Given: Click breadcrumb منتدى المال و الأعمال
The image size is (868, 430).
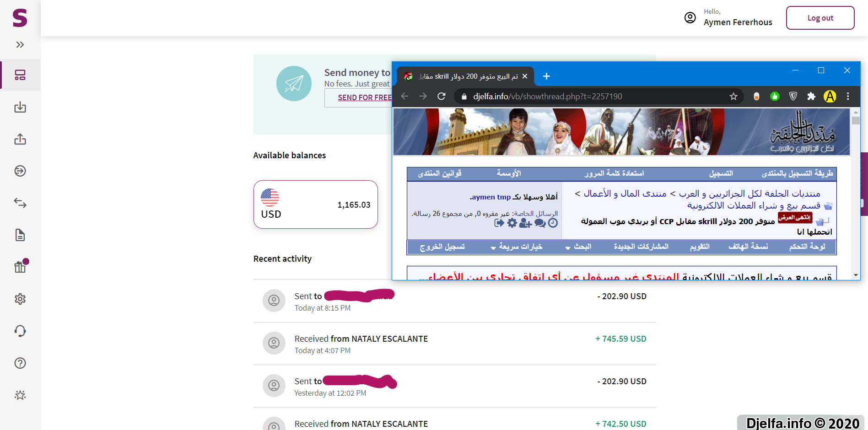Looking at the screenshot, I should (x=625, y=193).
